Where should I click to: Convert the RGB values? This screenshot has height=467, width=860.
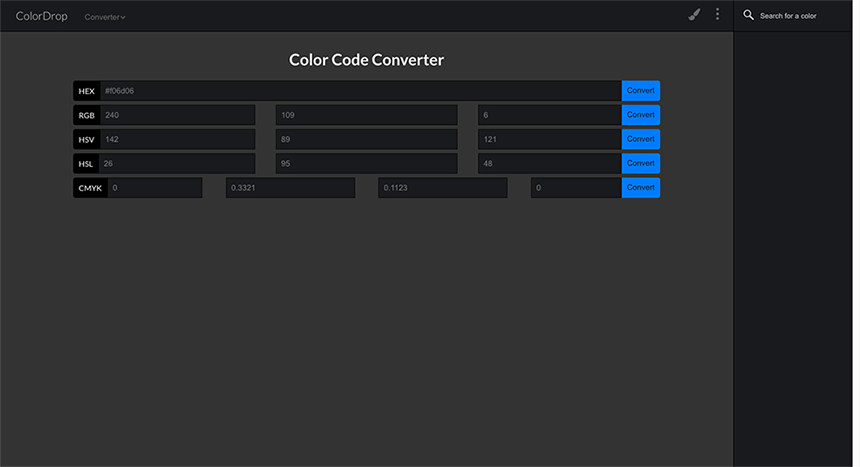click(641, 115)
